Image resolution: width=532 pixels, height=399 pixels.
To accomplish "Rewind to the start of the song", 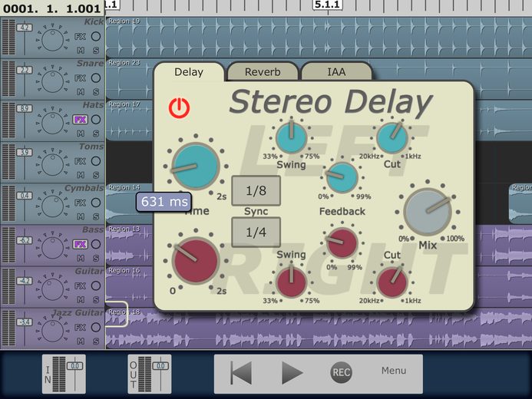I will click(x=241, y=373).
